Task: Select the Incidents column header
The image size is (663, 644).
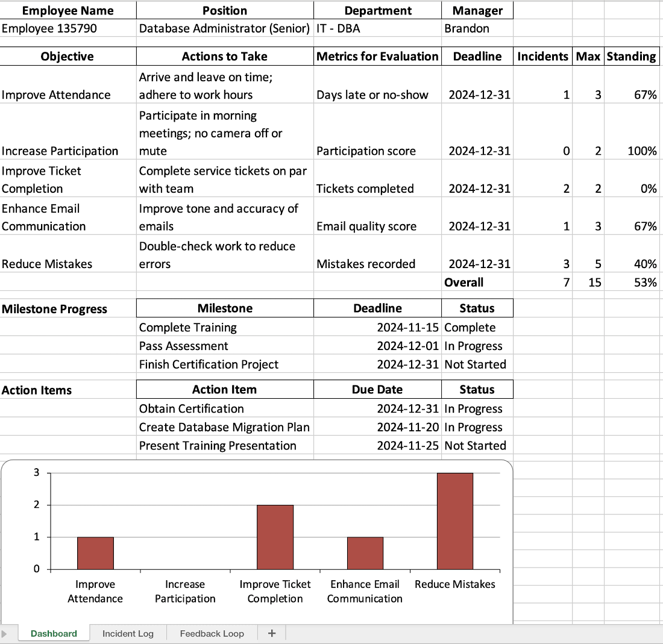Action: point(542,56)
